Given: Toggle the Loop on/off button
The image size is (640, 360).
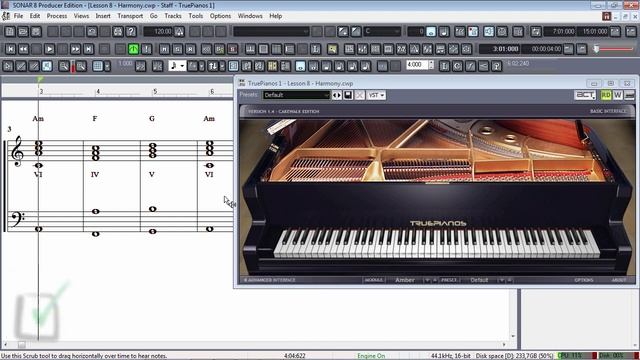Looking at the screenshot, I should pos(536,31).
